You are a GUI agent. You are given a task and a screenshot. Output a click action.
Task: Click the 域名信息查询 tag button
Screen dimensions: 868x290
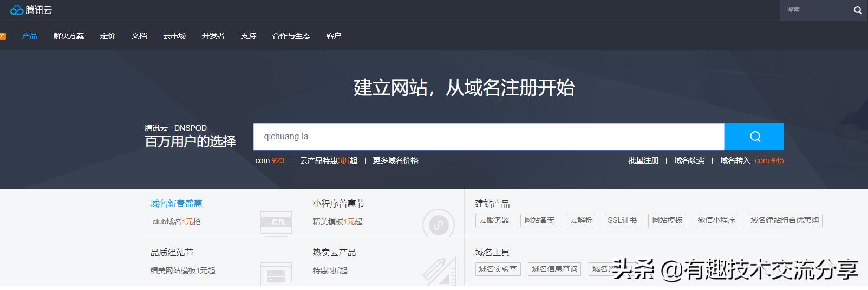pyautogui.click(x=554, y=269)
